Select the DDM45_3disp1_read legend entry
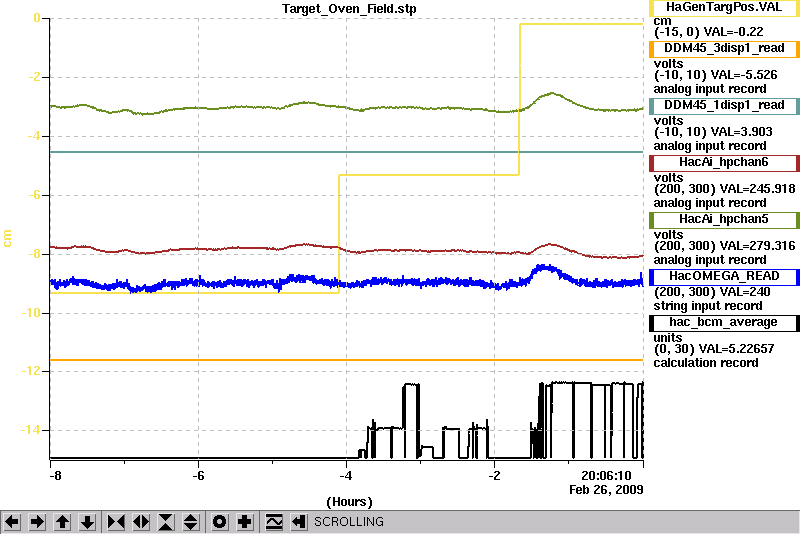800x534 pixels. coord(724,48)
